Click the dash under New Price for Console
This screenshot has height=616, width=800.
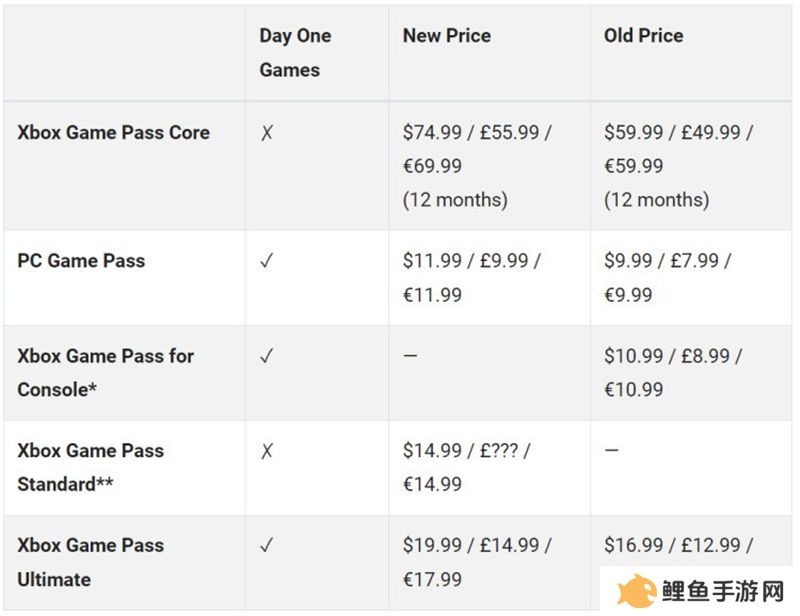410,355
